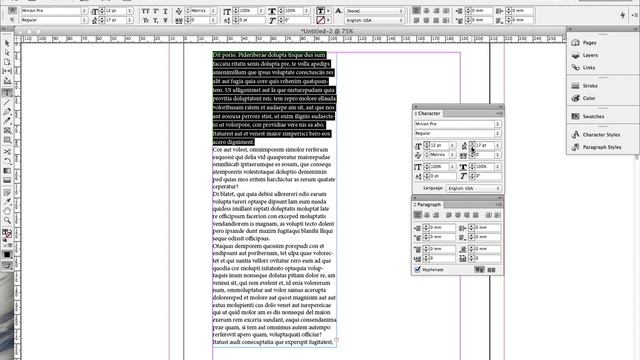Set align left in Paragraph panel

click(418, 215)
